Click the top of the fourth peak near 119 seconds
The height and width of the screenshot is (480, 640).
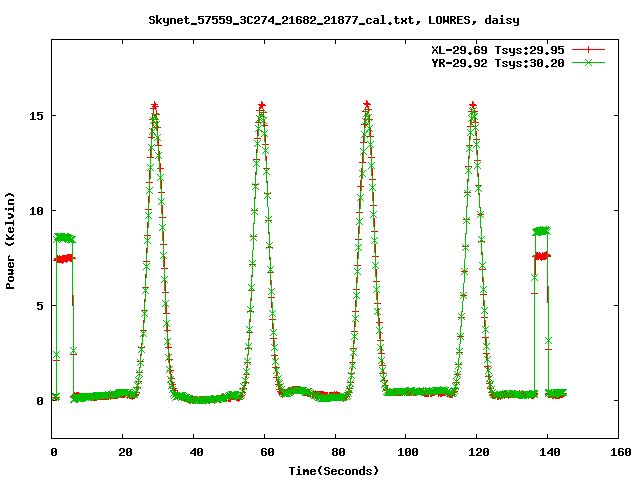[473, 107]
